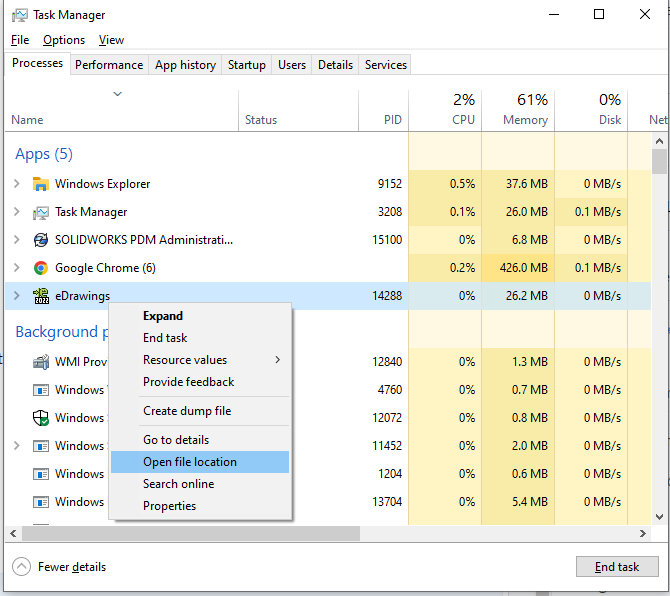This screenshot has width=670, height=596.
Task: Choose Expand in the context menu
Action: (x=200, y=316)
